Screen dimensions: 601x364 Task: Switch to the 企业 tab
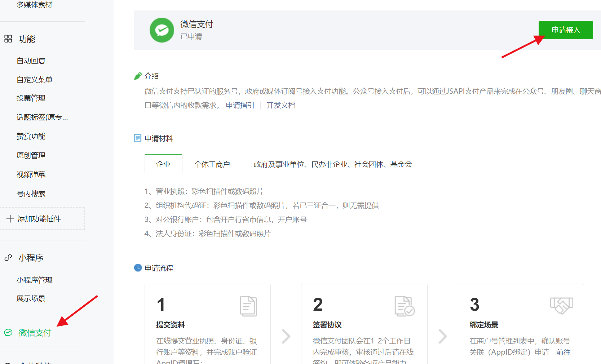pos(163,164)
